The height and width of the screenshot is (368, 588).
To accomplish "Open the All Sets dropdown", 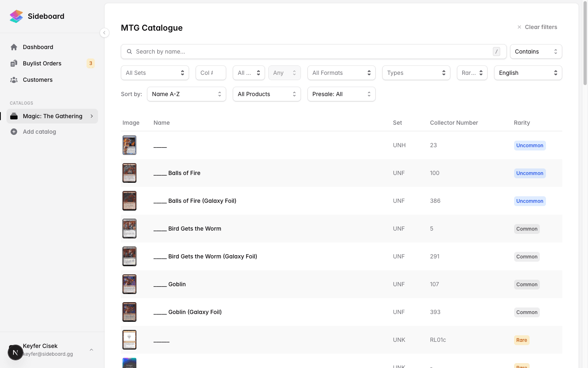I will [x=155, y=73].
